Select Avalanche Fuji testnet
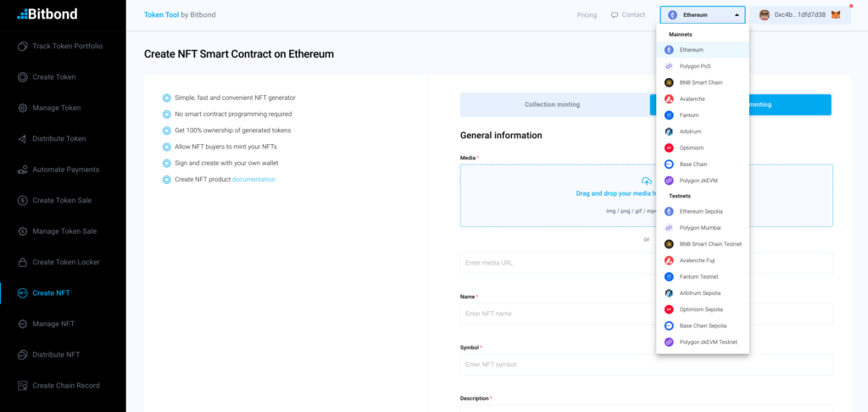This screenshot has height=412, width=868. [703, 260]
